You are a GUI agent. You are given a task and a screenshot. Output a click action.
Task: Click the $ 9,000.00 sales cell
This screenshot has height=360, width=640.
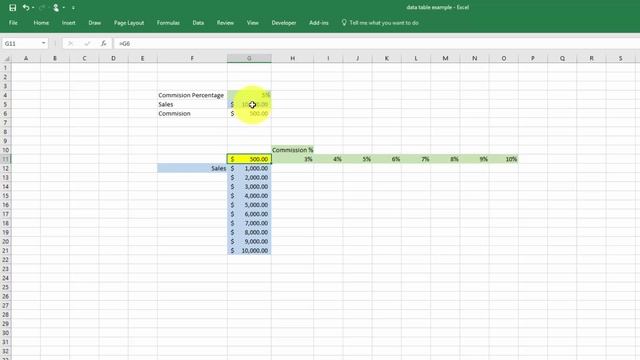[249, 241]
